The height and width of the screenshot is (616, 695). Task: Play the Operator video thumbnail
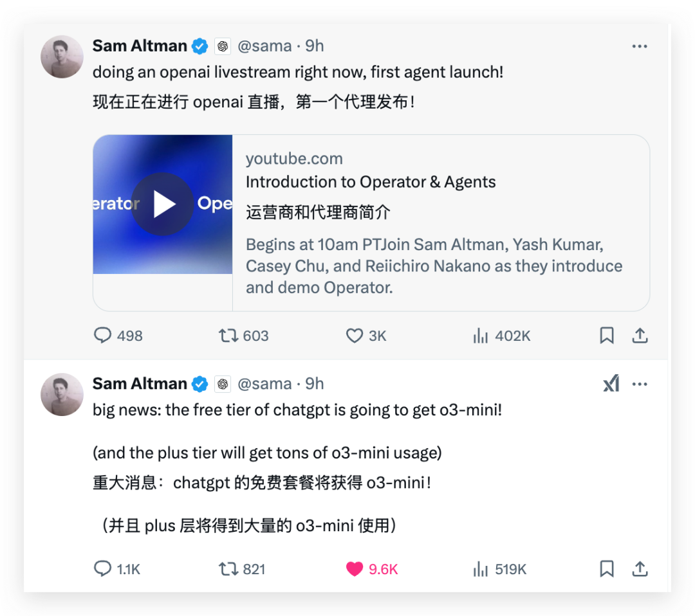pyautogui.click(x=163, y=204)
